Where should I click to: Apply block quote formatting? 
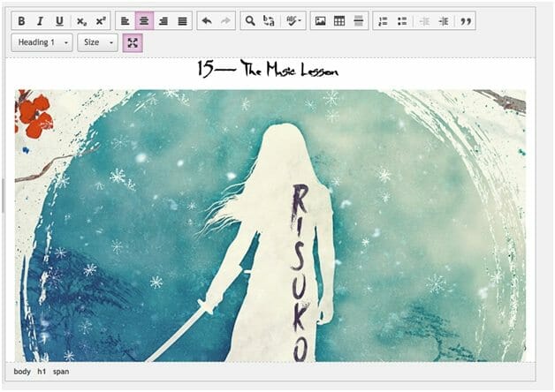[466, 21]
